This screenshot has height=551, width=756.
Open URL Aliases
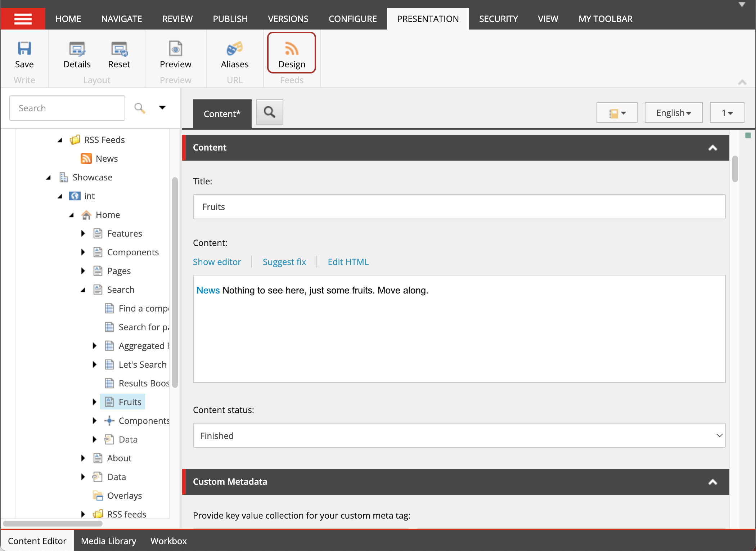pyautogui.click(x=234, y=55)
